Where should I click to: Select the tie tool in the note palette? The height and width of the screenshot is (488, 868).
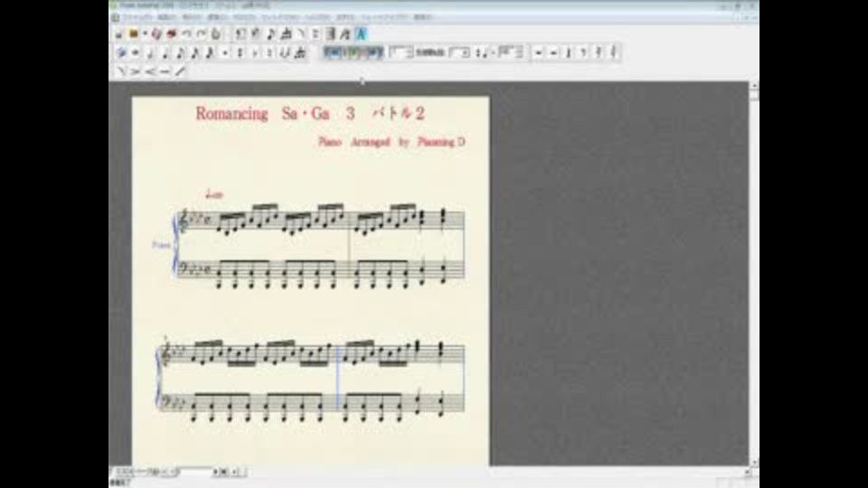(x=285, y=53)
